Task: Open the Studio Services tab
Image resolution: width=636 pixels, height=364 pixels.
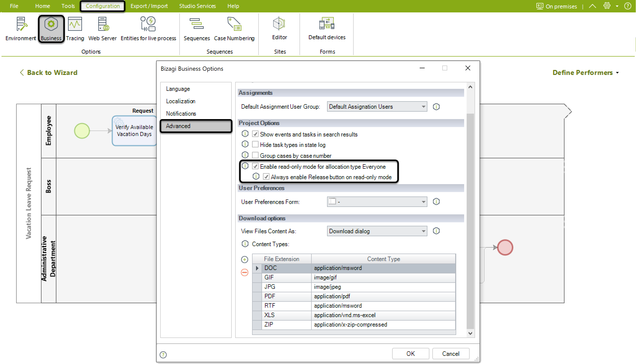Action: click(x=197, y=6)
